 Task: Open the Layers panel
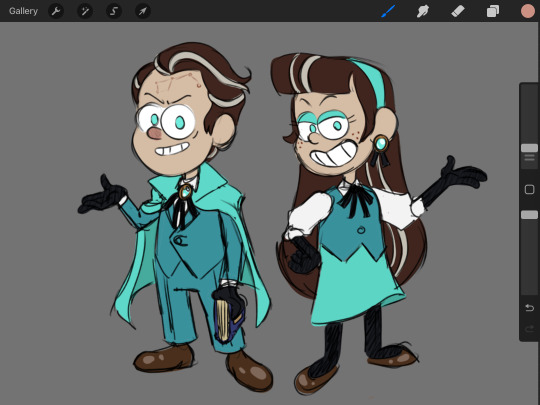[x=493, y=11]
